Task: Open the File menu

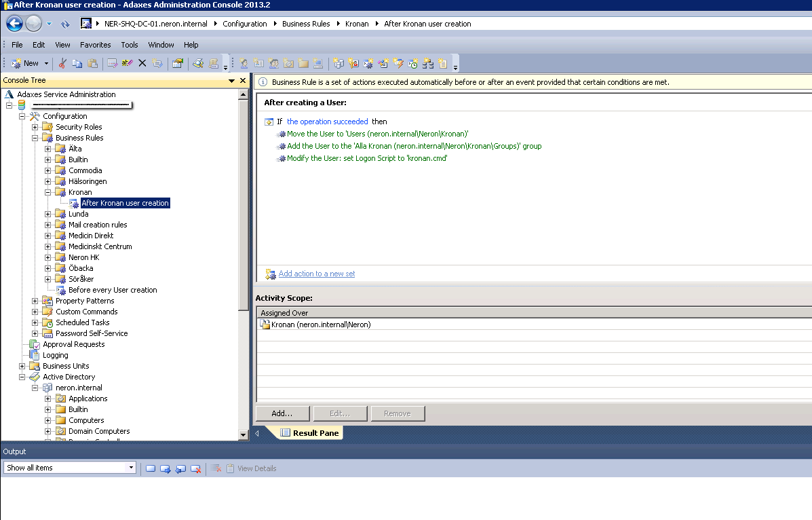Action: tap(17, 45)
